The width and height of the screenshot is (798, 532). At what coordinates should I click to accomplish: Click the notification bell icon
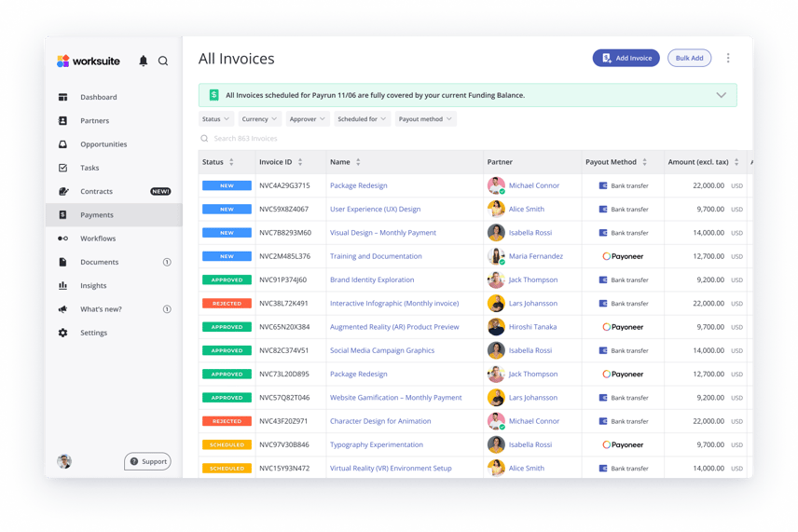click(143, 61)
